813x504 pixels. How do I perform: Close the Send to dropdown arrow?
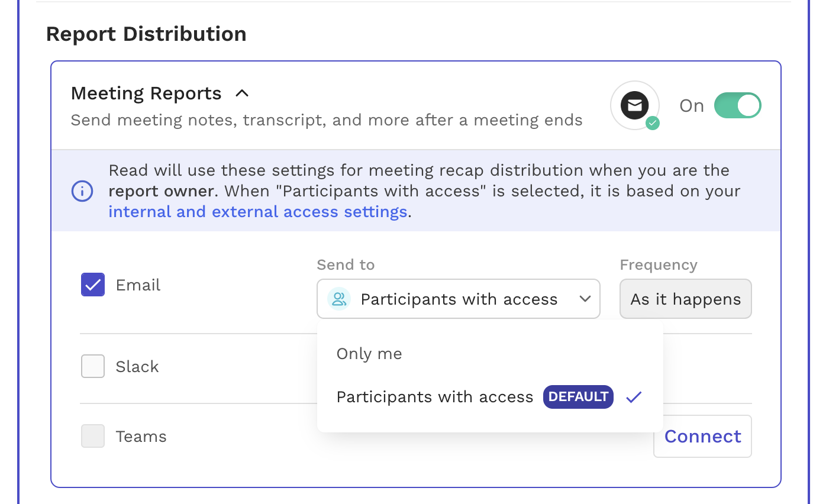click(585, 299)
